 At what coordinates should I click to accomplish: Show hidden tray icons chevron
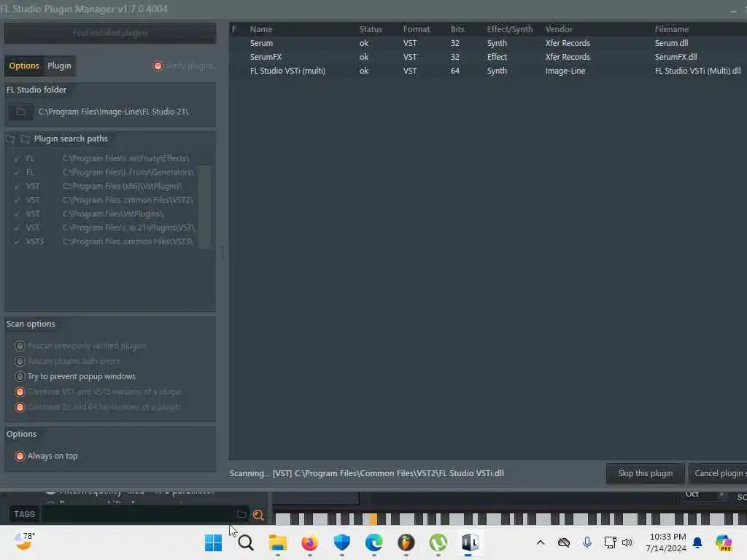point(541,542)
